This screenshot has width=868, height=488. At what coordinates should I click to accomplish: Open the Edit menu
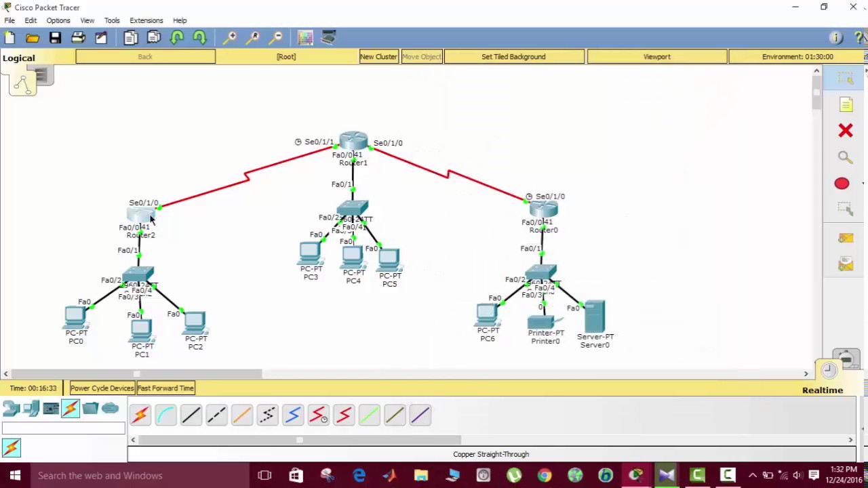(31, 20)
